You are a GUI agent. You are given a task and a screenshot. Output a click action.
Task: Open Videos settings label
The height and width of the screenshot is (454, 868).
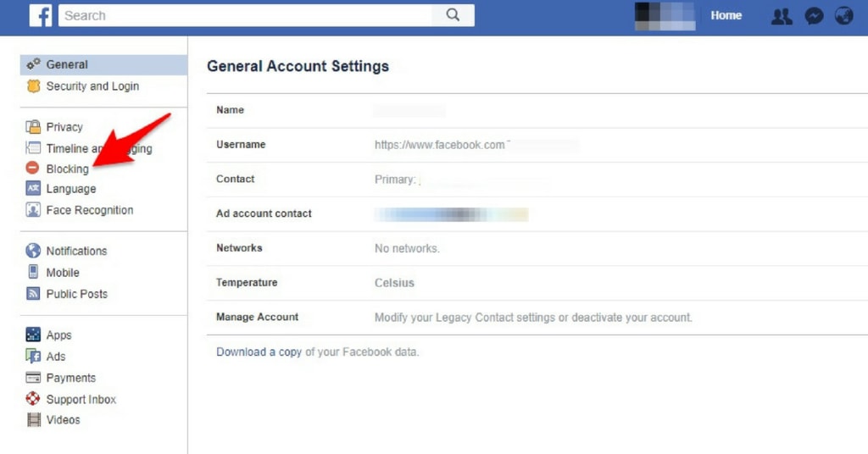[x=63, y=420]
